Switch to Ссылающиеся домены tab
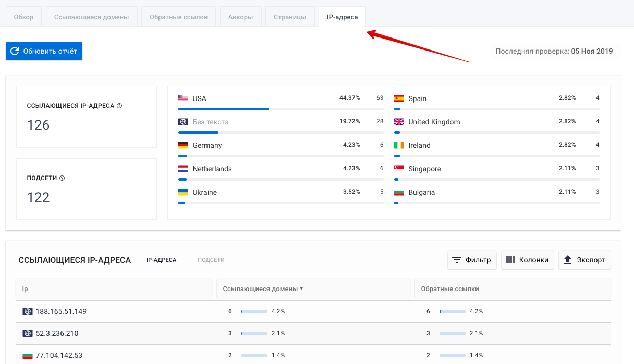634x364 pixels. click(91, 17)
